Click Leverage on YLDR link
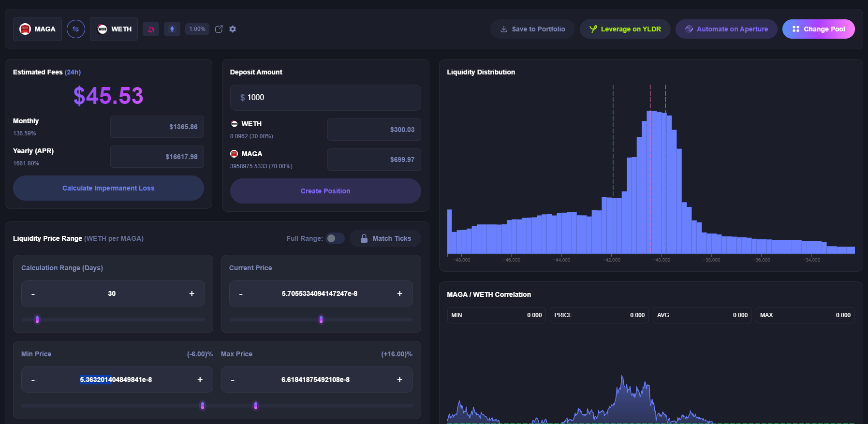The height and width of the screenshot is (424, 868). (x=625, y=29)
